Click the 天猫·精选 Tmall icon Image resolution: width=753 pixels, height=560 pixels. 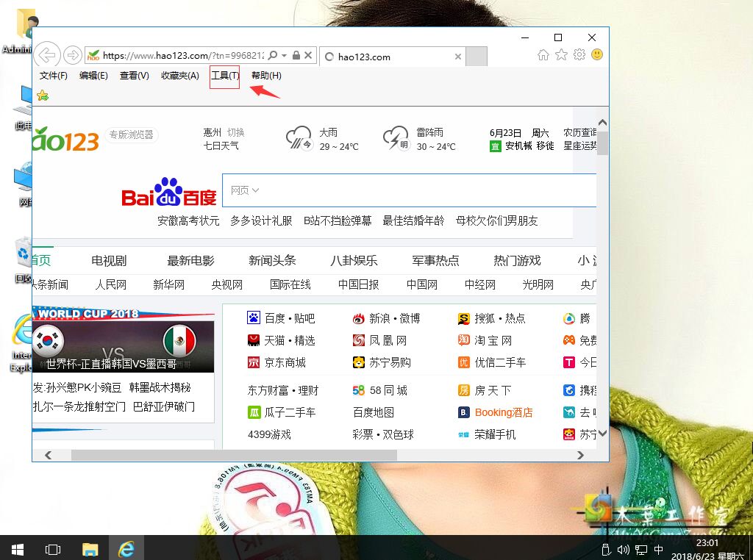coord(254,340)
